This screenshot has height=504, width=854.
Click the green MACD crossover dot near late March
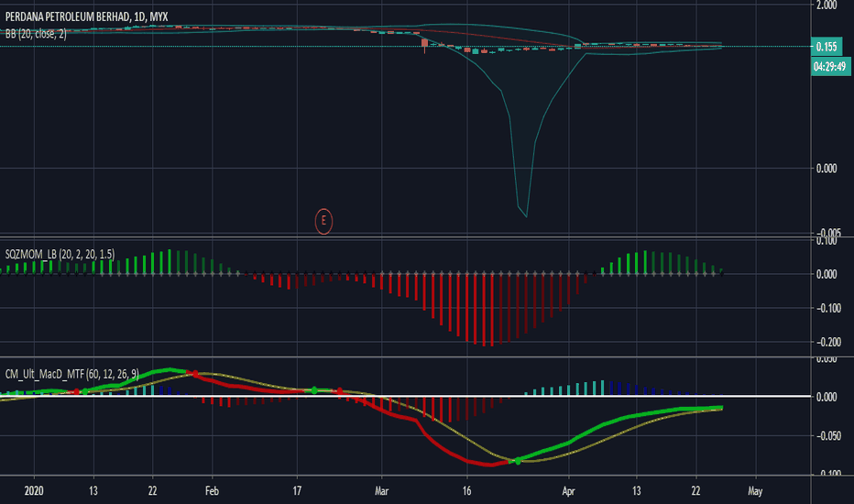(518, 461)
